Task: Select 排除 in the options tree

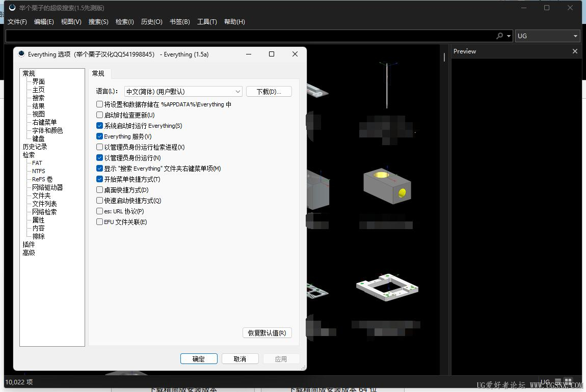Action: click(x=39, y=236)
